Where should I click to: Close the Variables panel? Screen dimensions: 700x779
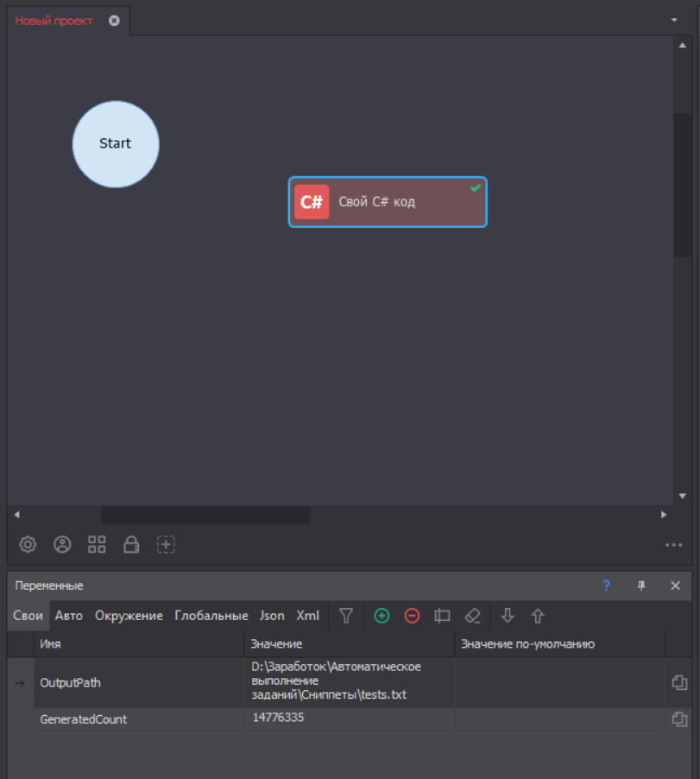tap(675, 586)
